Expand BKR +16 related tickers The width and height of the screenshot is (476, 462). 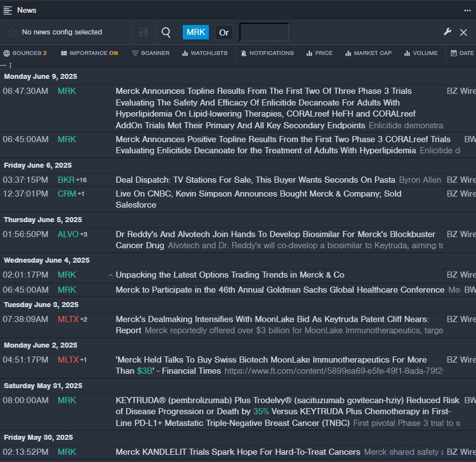tap(81, 180)
